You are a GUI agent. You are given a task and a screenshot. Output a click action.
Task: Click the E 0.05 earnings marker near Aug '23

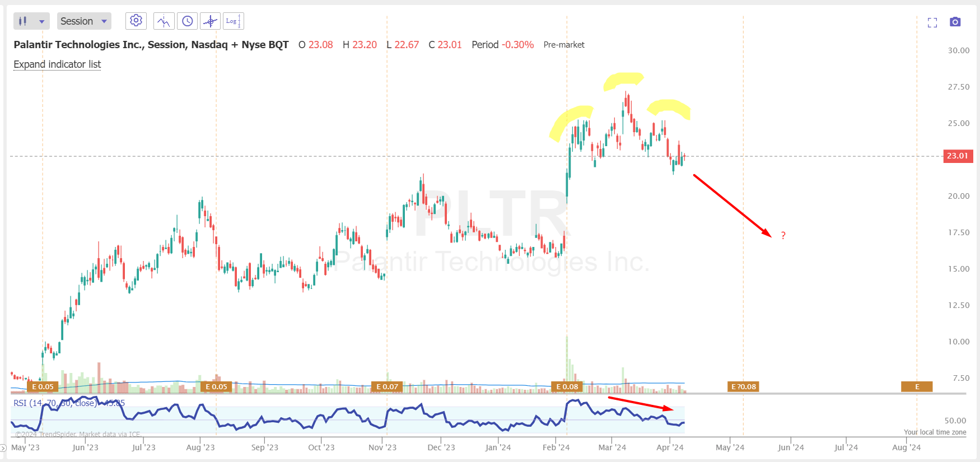tap(216, 386)
